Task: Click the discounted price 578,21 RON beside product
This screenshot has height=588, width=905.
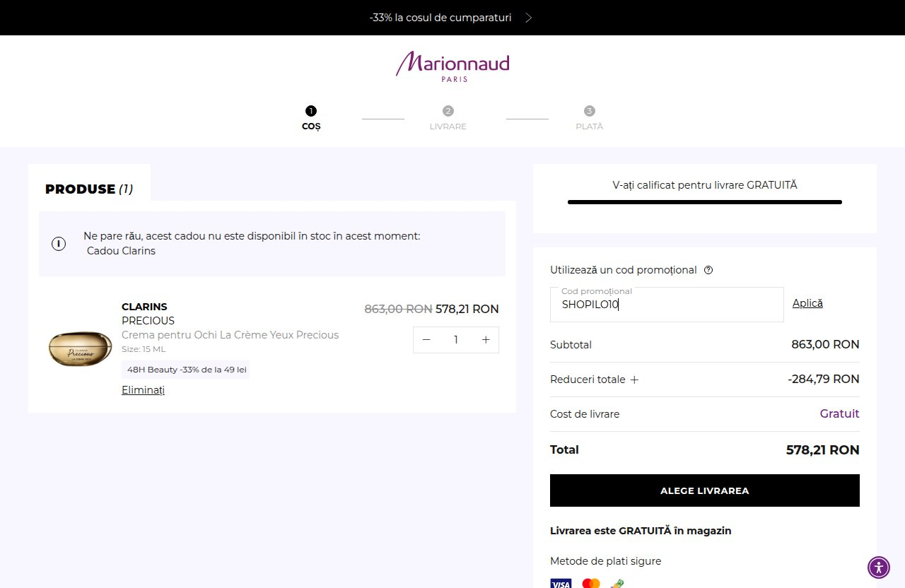Action: click(467, 309)
